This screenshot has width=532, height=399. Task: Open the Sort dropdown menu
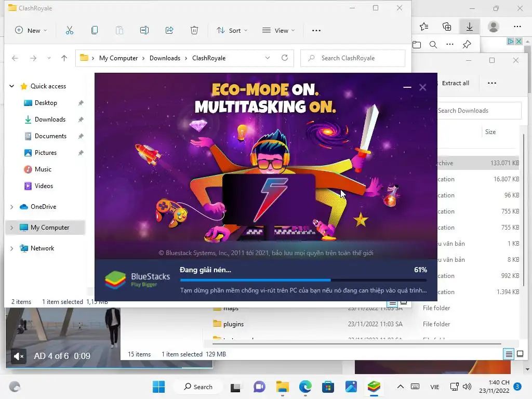click(x=232, y=31)
